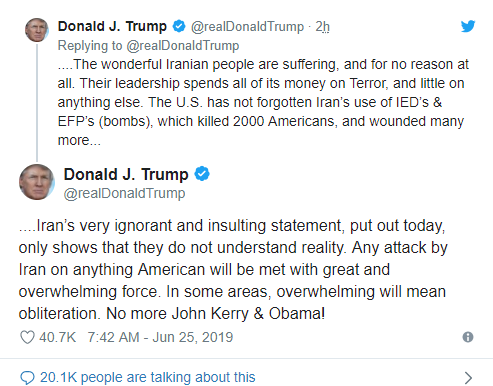Open the large profile avatar of main tweet
Viewport: 493px width, 386px height.
[37, 182]
